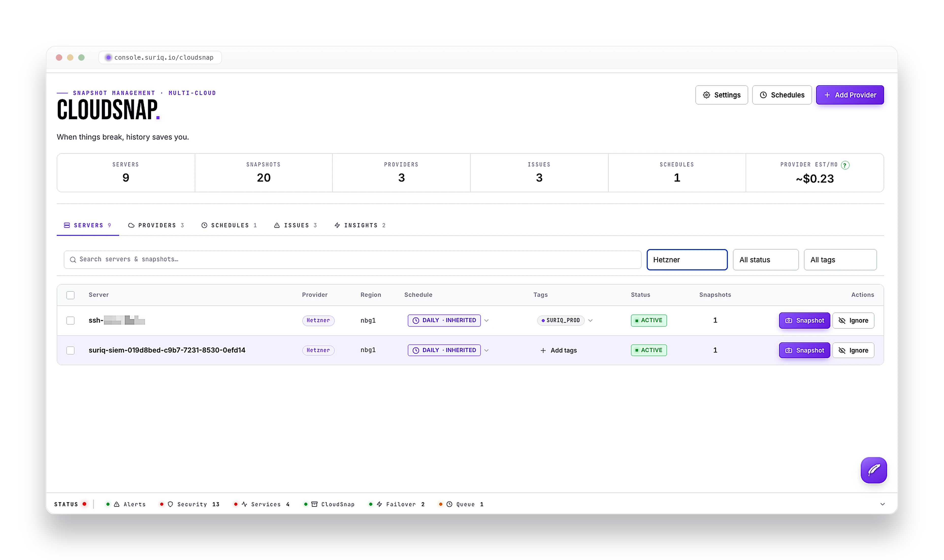Click the Add Provider button

point(850,95)
